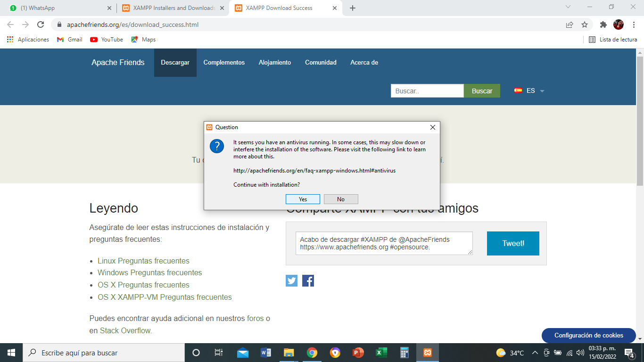Open OS X Preguntas frecuentes link
This screenshot has height=362, width=644.
[143, 285]
